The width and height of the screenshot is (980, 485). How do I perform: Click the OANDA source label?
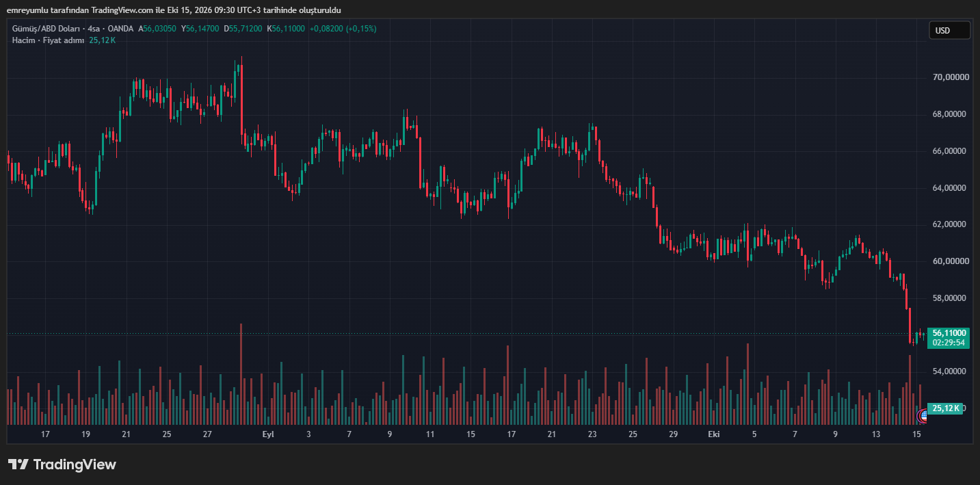tap(120, 29)
